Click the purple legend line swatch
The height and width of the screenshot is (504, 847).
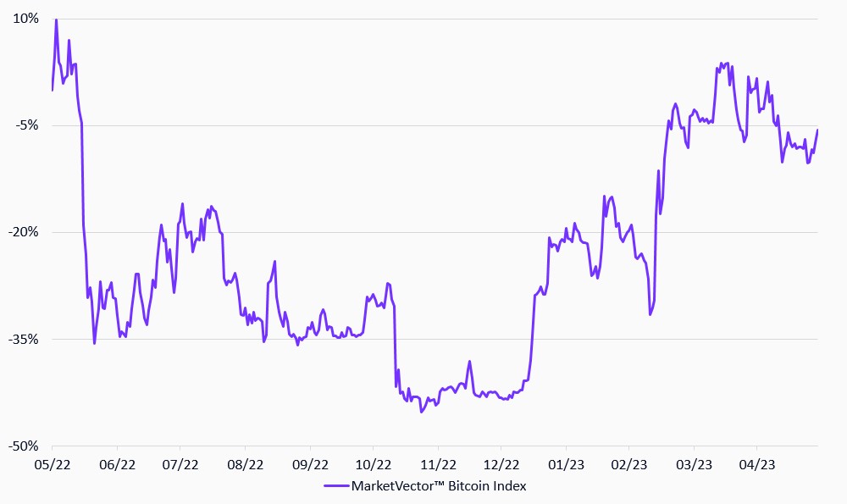[x=335, y=486]
